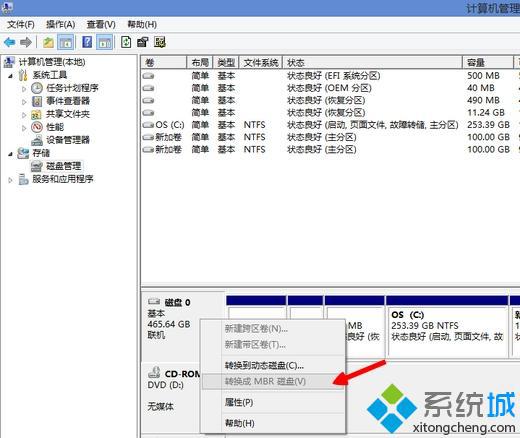Click the last toolbar icon with checkmark
This screenshot has width=520, height=438.
tap(160, 42)
